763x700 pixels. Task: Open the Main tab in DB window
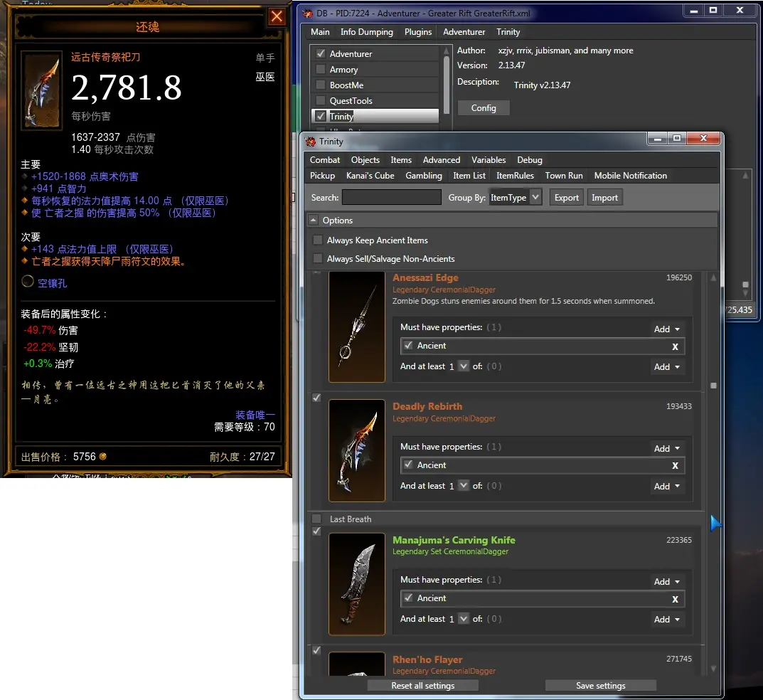tap(320, 31)
